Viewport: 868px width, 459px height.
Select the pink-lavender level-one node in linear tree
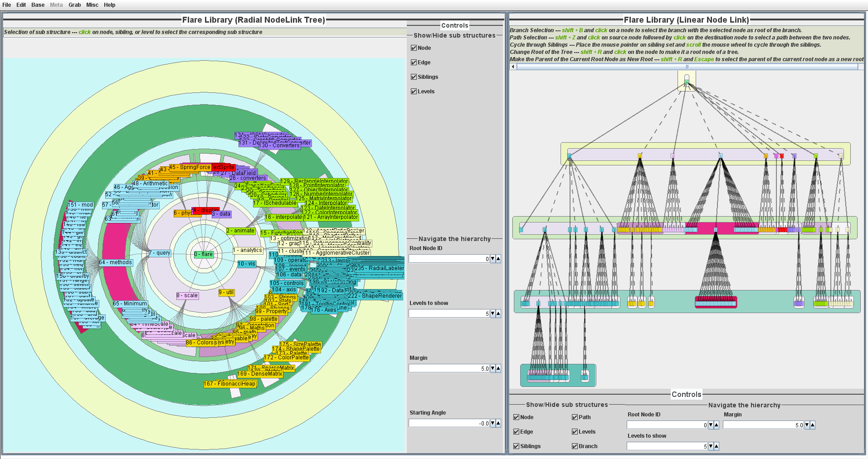coord(673,156)
